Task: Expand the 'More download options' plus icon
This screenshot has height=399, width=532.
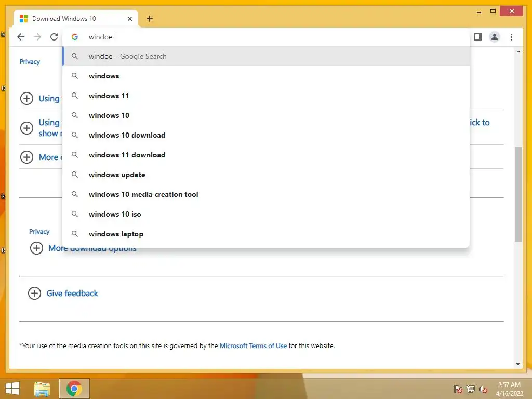Action: click(36, 248)
